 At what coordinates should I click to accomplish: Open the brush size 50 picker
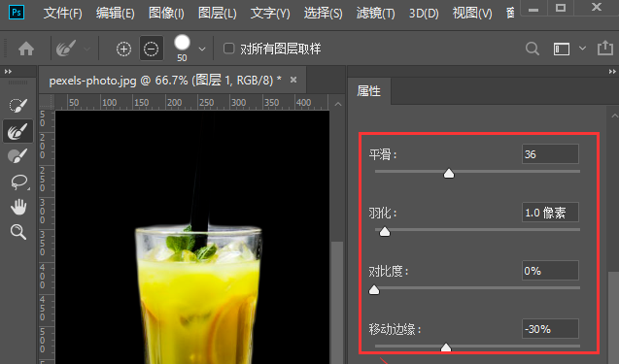point(182,49)
